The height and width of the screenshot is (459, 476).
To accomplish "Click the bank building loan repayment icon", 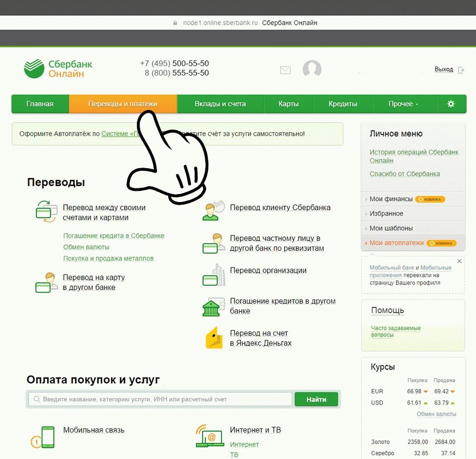I will [x=212, y=307].
